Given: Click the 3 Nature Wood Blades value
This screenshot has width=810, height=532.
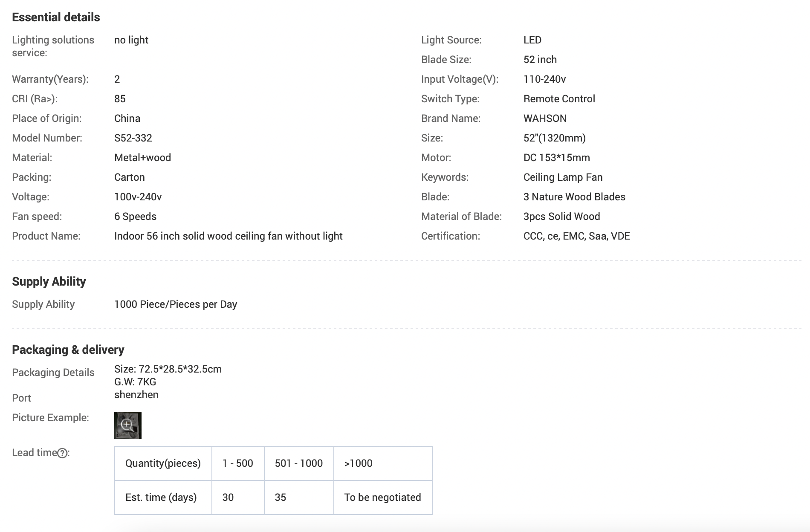Looking at the screenshot, I should 574,197.
